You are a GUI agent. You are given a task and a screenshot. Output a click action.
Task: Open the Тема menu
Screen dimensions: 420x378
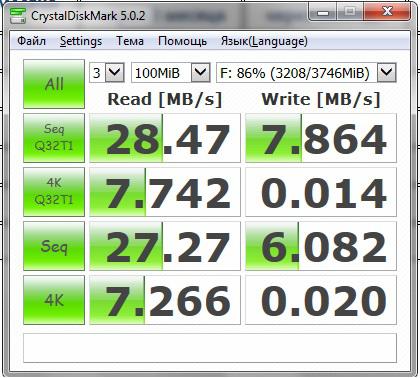click(130, 41)
